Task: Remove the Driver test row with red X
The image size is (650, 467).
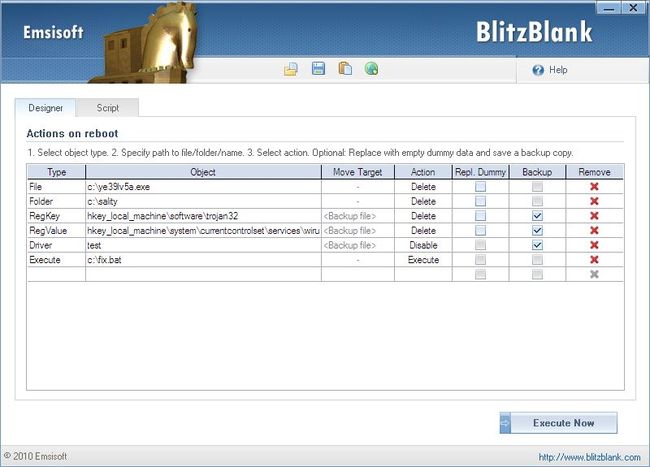Action: (594, 245)
